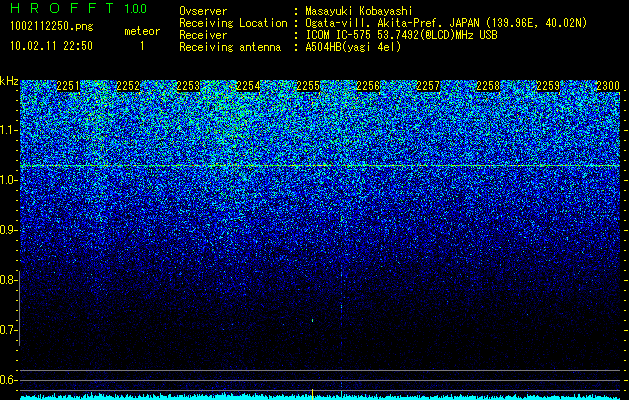Click the 2256 time marker
629x400 pixels.
pyautogui.click(x=368, y=86)
